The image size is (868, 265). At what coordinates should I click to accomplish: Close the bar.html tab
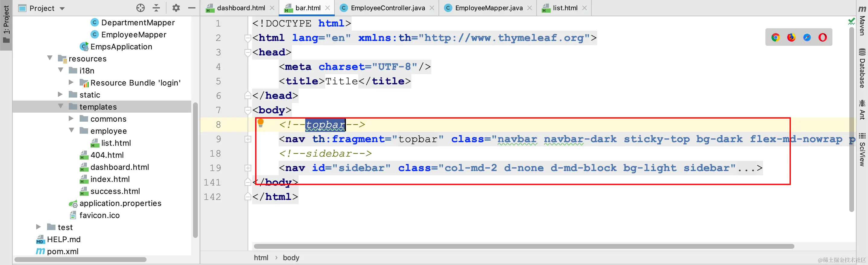click(328, 8)
